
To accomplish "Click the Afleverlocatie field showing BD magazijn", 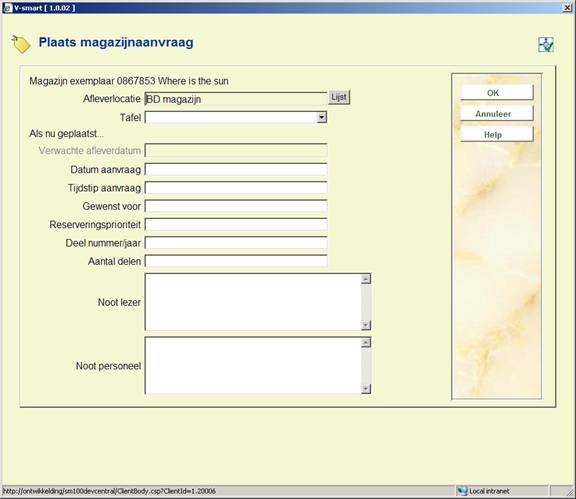I will click(236, 99).
